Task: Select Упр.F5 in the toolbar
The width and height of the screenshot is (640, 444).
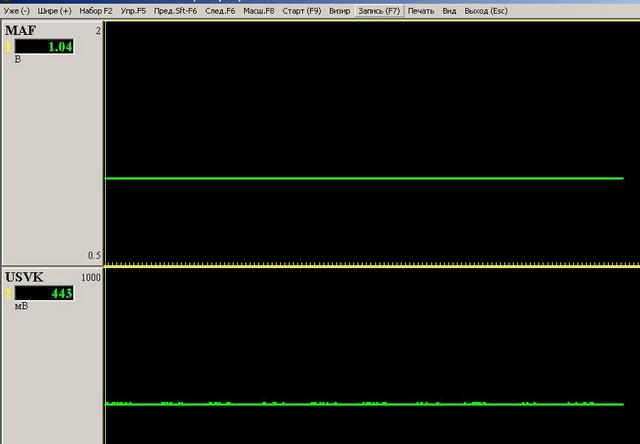Action: [x=134, y=10]
